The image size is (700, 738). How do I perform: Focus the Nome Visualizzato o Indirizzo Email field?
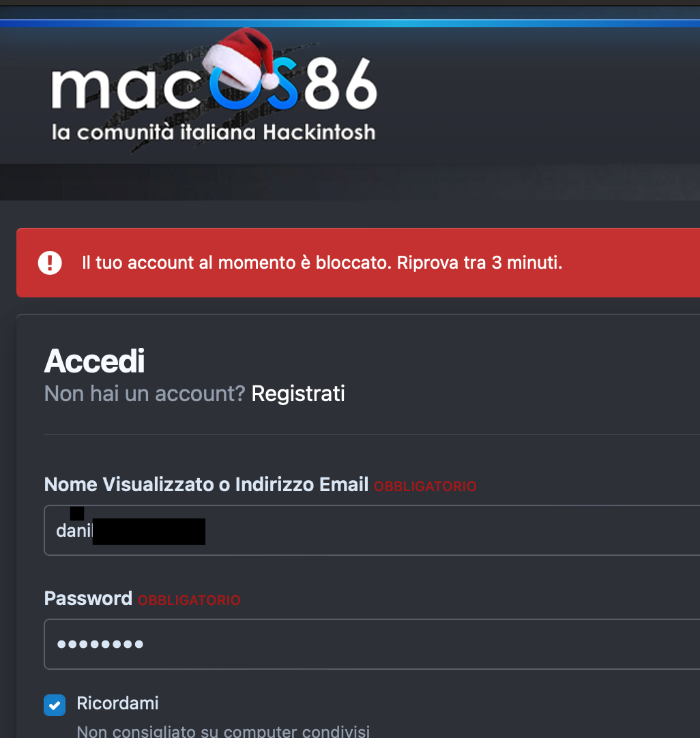coord(409,531)
